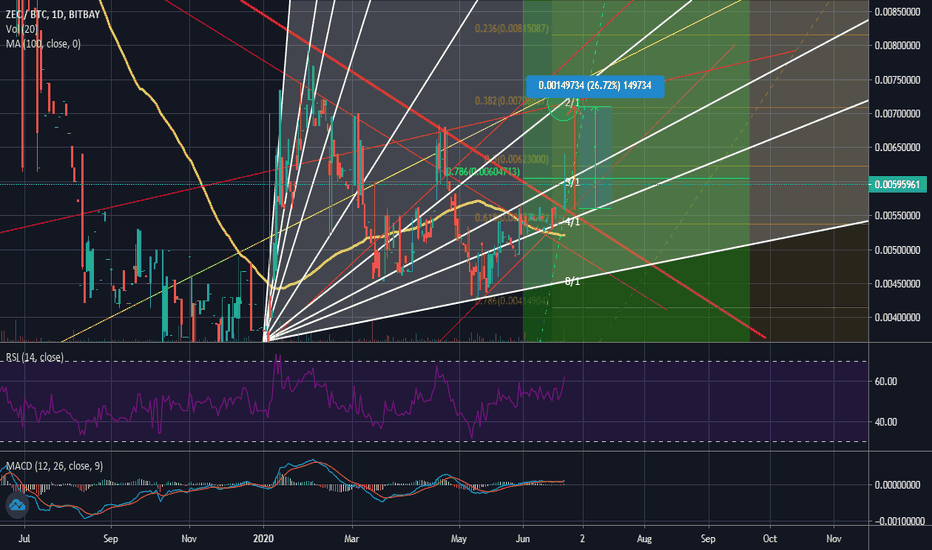Click the 2020 label on time axis
This screenshot has height=550, width=932.
coord(263,539)
